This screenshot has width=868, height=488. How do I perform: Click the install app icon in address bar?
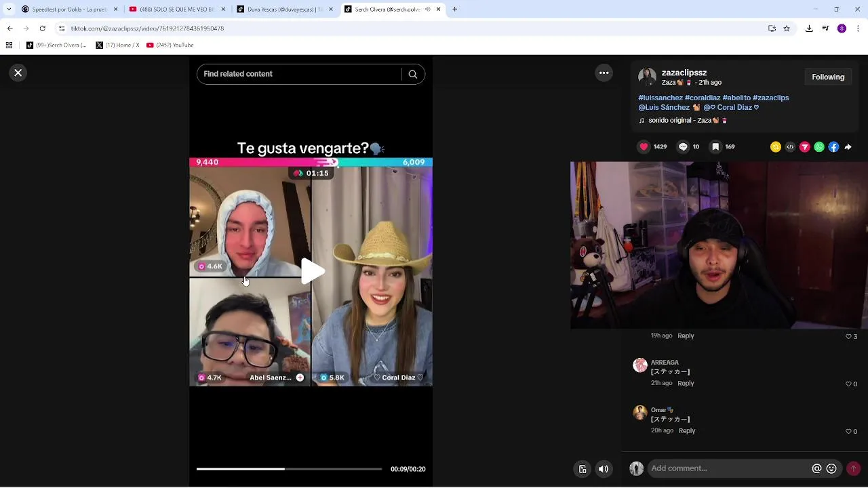(772, 28)
